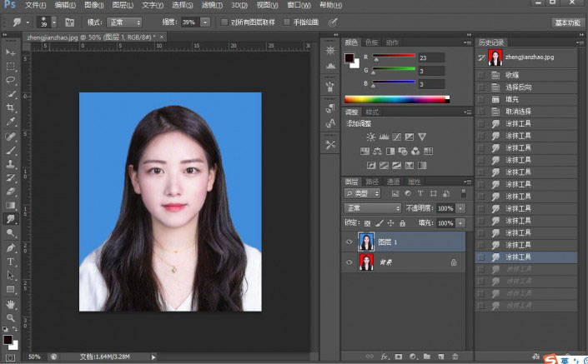Select the Lasso tool
Viewport: 588px width, 364px height.
coord(12,80)
